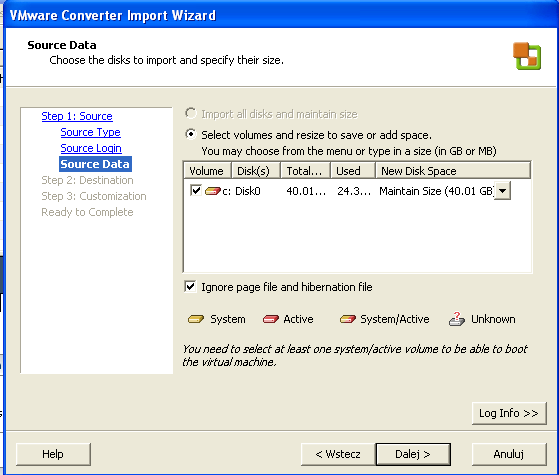Screen dimensions: 559x475
Task: Select 'Import all disks and maintain size' radio
Action: click(191, 113)
